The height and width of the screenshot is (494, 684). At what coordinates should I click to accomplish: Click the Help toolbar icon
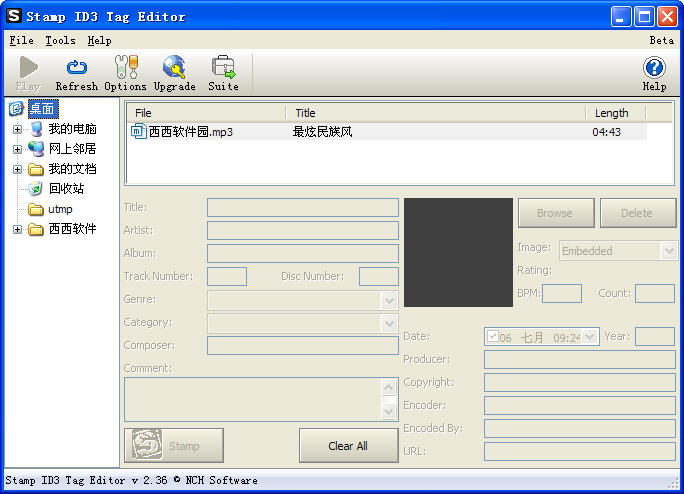(x=654, y=68)
